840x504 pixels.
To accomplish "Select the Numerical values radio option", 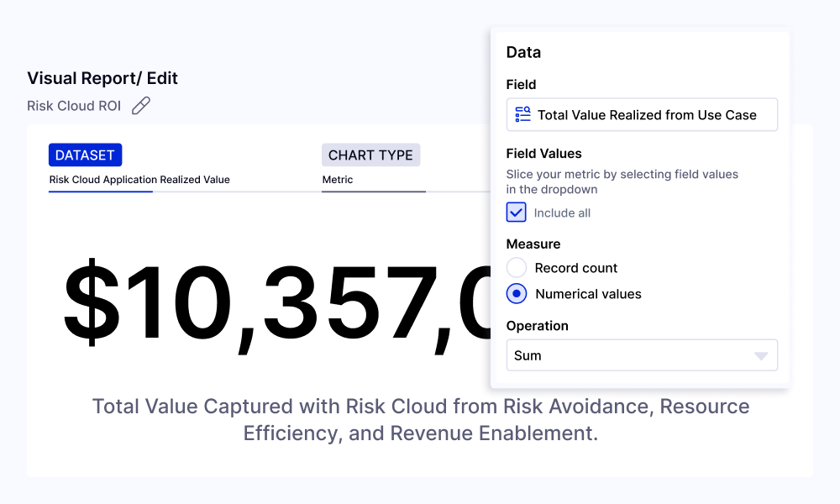I will 517,294.
